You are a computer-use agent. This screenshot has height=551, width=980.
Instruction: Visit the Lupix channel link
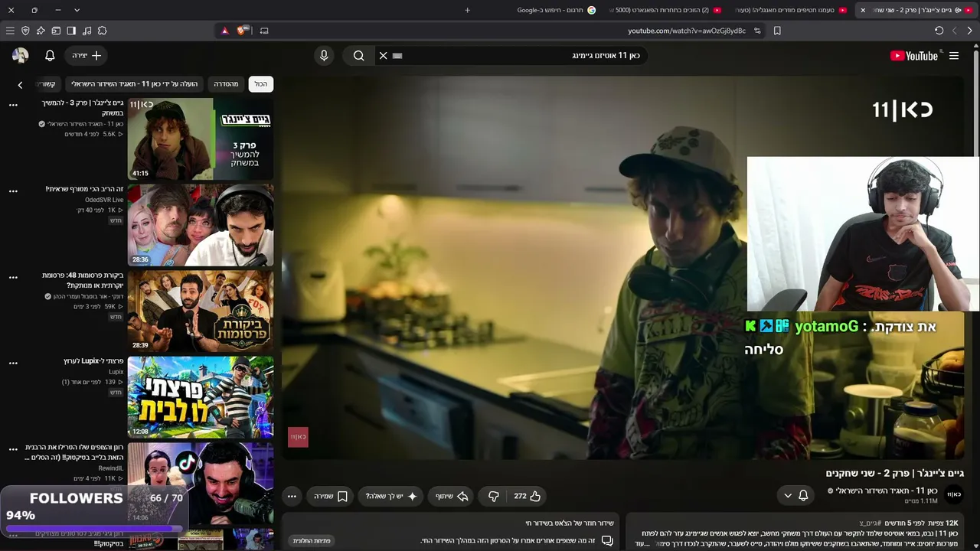[116, 372]
